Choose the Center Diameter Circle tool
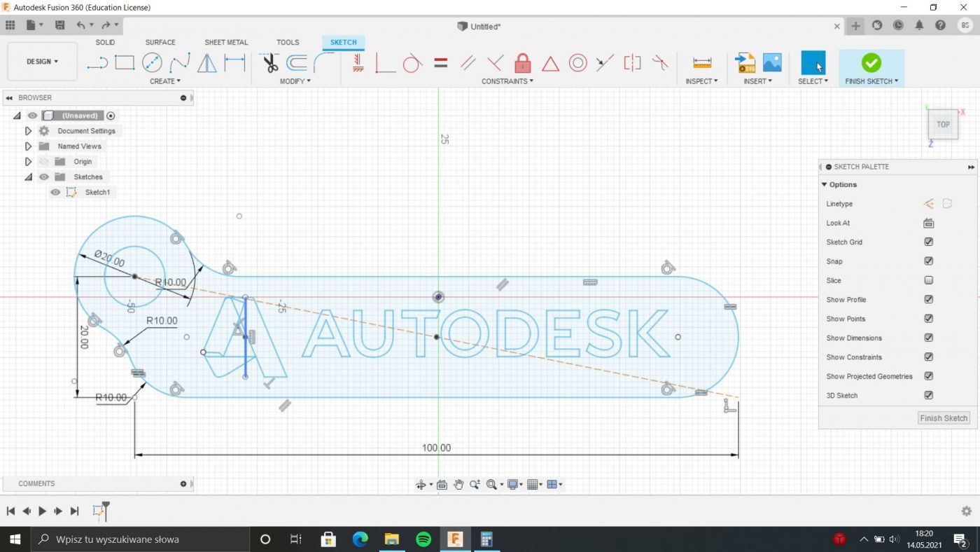 (152, 63)
